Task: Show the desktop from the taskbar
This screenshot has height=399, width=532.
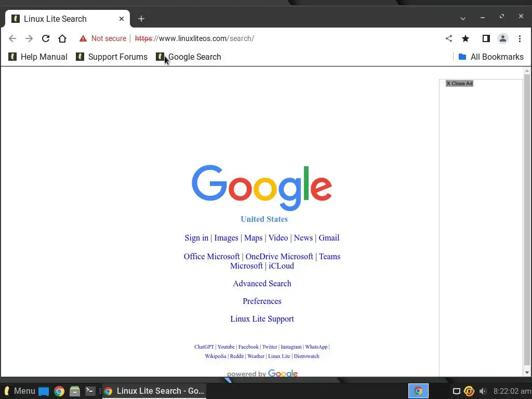Action: (44, 391)
